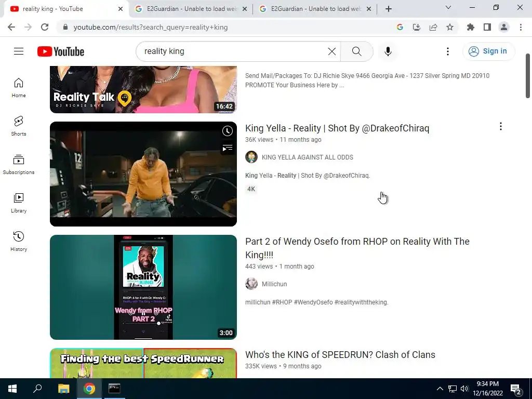Go back with the browser back arrow
This screenshot has width=532, height=399.
pyautogui.click(x=11, y=27)
